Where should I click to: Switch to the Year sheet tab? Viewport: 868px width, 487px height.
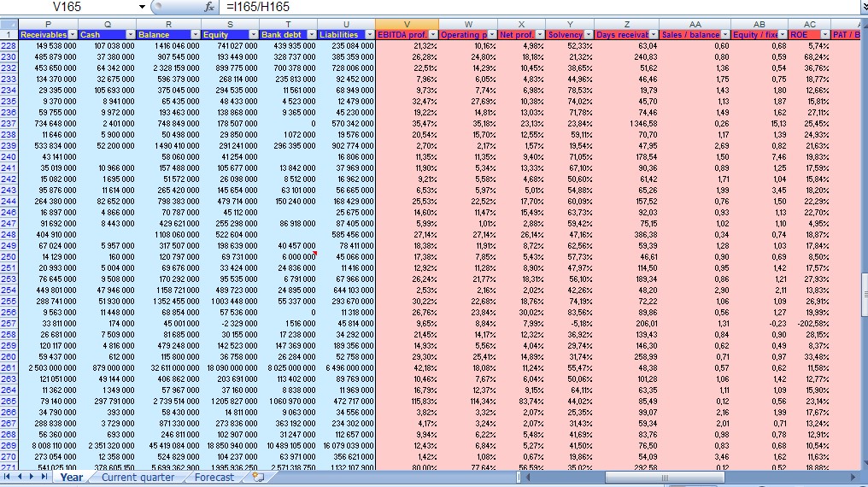pos(72,477)
